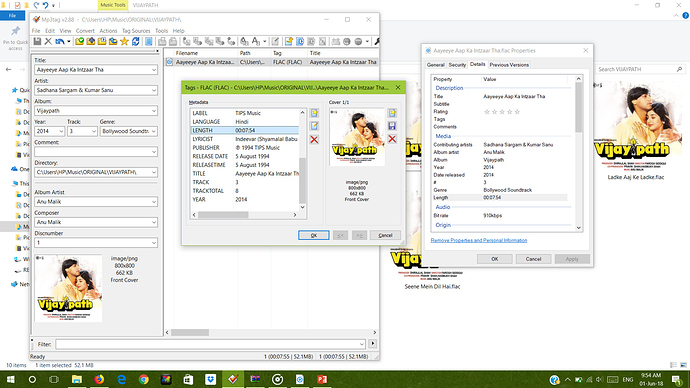690x388 pixels.
Task: Remove tag using the X toolbar icon
Action: 48,41
